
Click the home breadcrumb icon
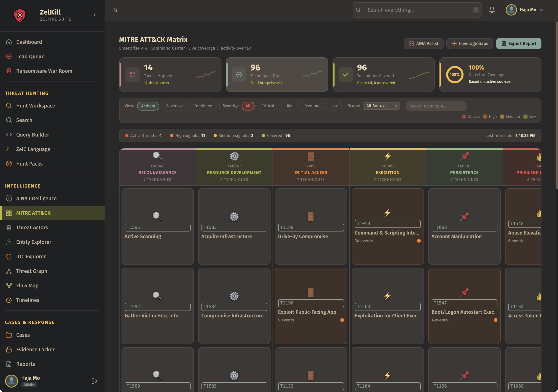[x=115, y=10]
